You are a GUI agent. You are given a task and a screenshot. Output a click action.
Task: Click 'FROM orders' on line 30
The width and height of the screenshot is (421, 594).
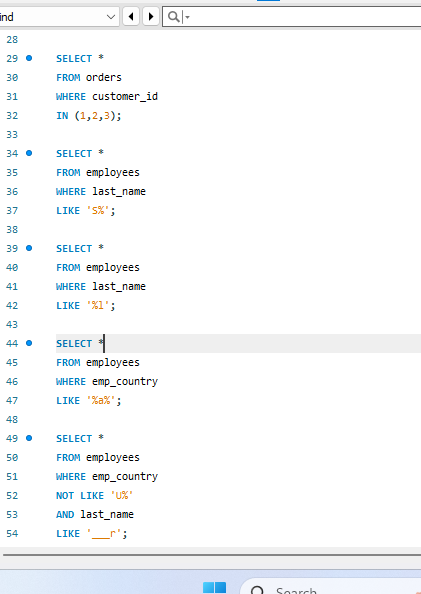point(89,78)
